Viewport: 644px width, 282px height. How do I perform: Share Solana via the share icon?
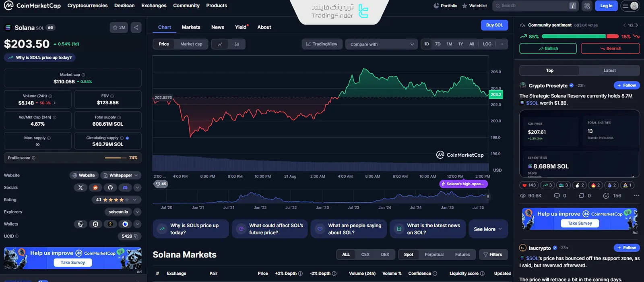136,27
